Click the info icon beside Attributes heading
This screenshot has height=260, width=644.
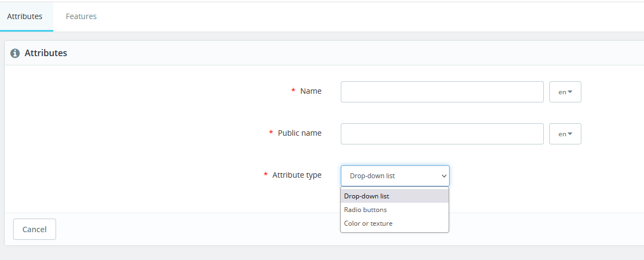(x=15, y=53)
